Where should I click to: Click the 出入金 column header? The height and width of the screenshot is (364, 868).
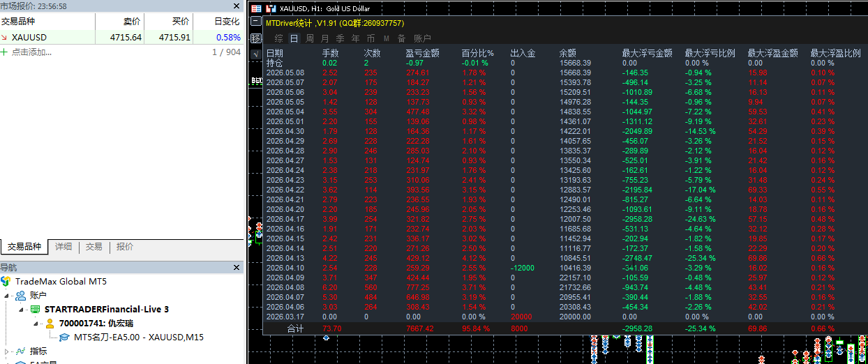(x=523, y=53)
